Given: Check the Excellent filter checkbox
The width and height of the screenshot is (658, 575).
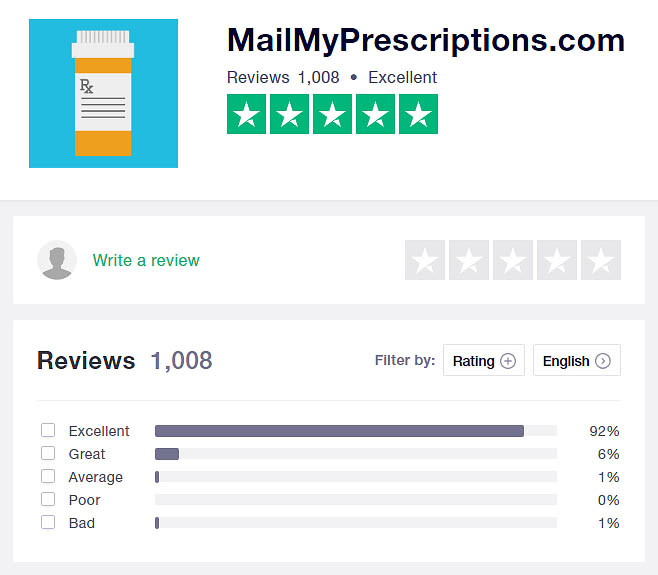Looking at the screenshot, I should tap(48, 430).
